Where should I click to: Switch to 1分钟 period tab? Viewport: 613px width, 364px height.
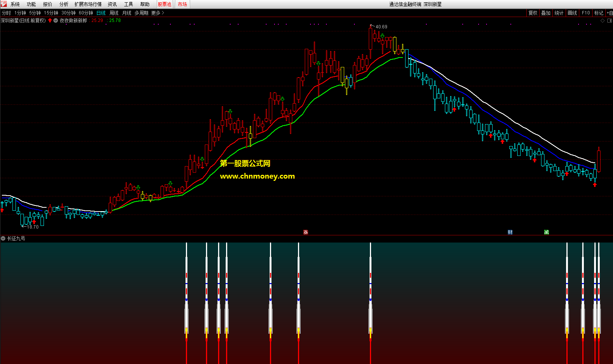pyautogui.click(x=20, y=13)
